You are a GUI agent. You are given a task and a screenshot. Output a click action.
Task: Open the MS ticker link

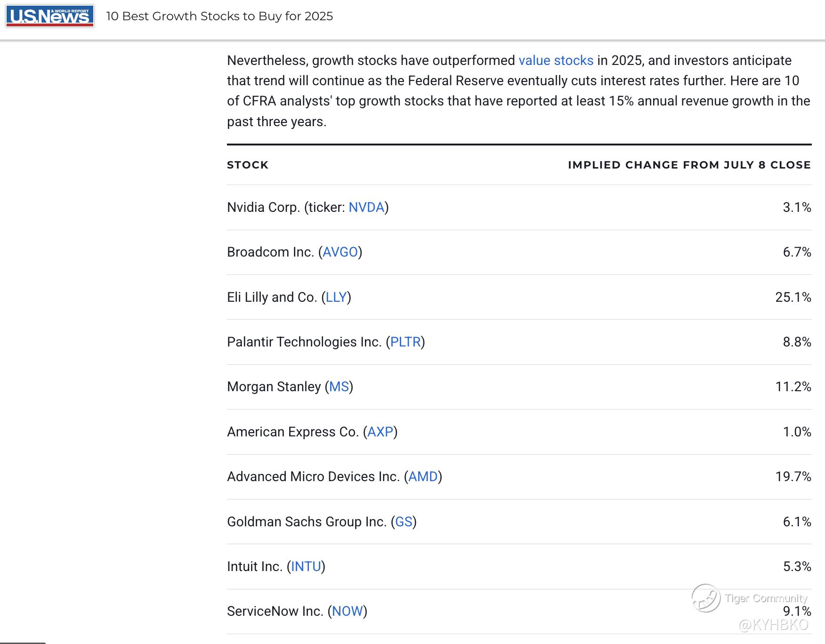[x=339, y=387]
